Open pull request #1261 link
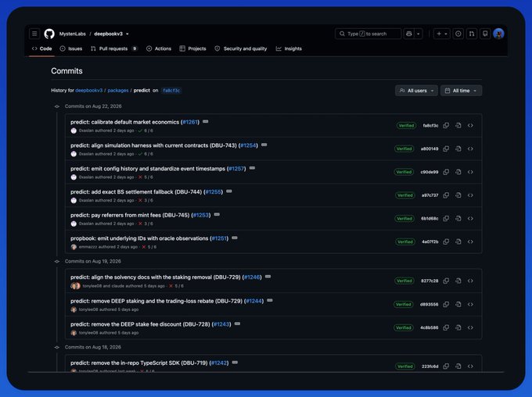This screenshot has width=532, height=397. [190, 122]
